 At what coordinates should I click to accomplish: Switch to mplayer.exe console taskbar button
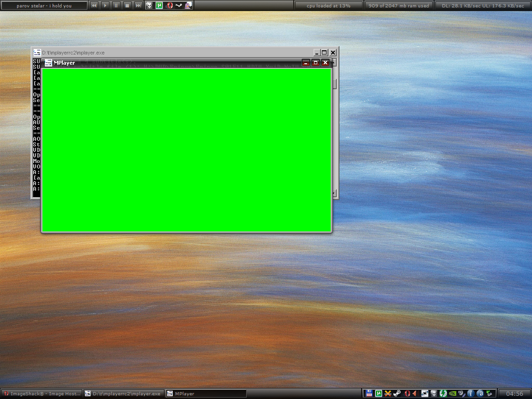123,393
